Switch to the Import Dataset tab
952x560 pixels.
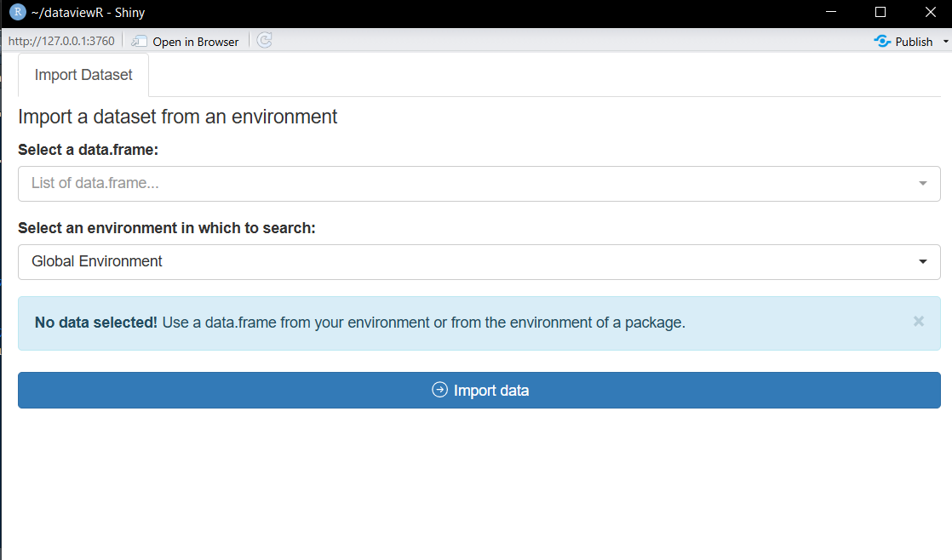[x=83, y=75]
